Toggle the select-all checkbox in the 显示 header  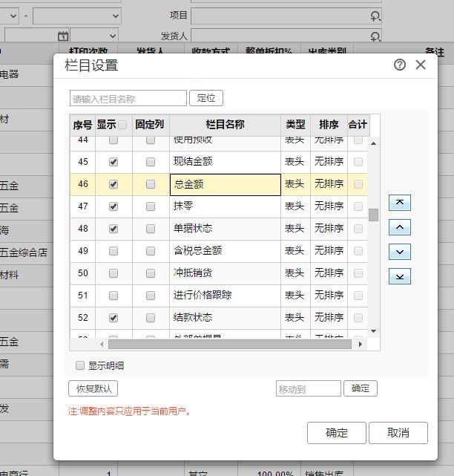pos(122,125)
